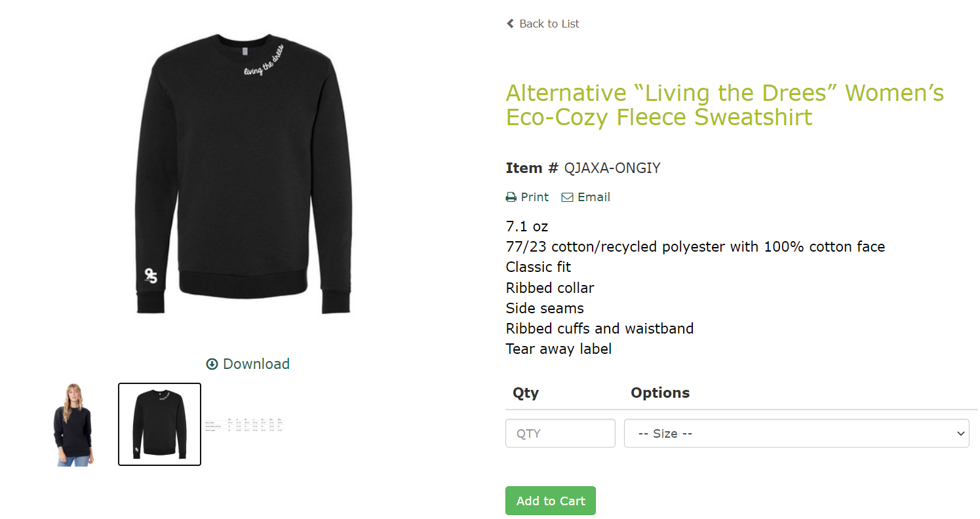Click the printer icon

[x=511, y=197]
